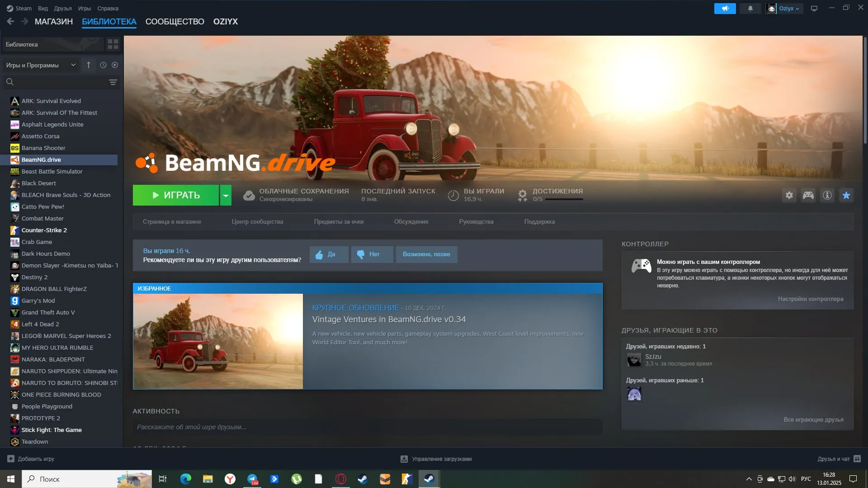
Task: Go back with the navigation arrow
Action: pyautogui.click(x=10, y=21)
